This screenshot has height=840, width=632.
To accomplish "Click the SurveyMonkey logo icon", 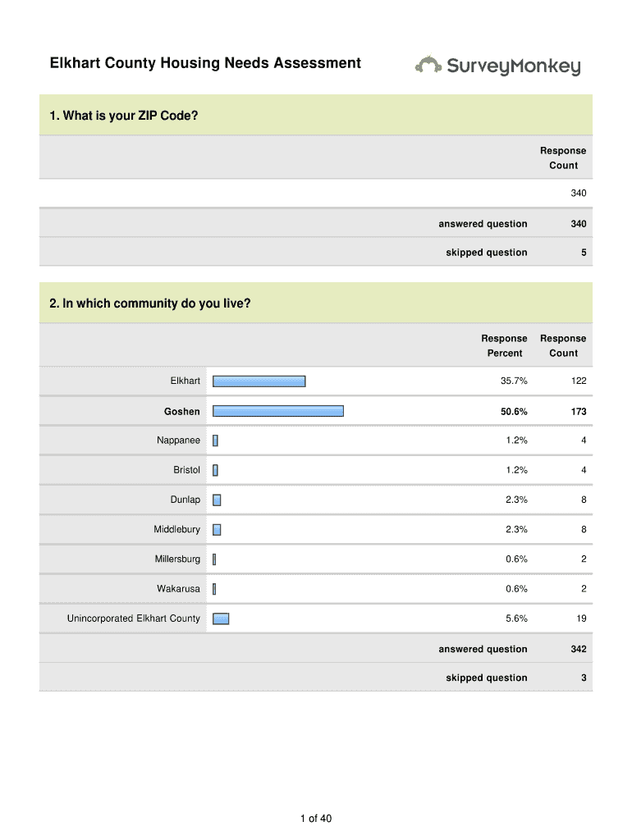I will (428, 65).
